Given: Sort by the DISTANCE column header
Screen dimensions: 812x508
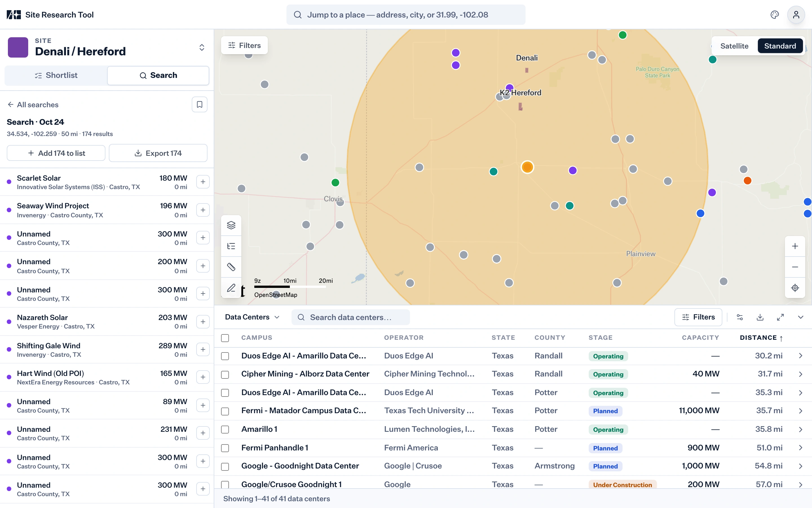Looking at the screenshot, I should (761, 338).
